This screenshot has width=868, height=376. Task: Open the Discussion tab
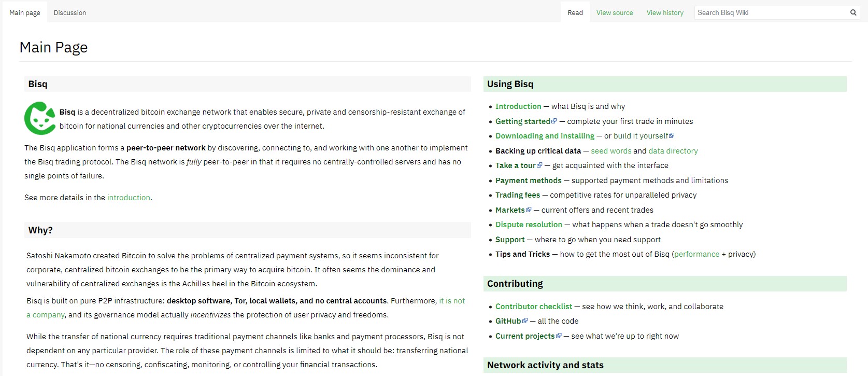click(70, 12)
